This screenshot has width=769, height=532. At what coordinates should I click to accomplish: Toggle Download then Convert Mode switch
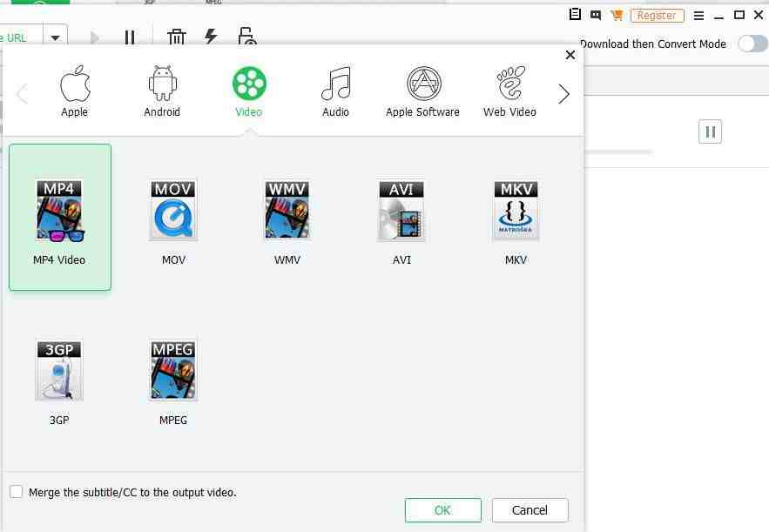coord(752,44)
